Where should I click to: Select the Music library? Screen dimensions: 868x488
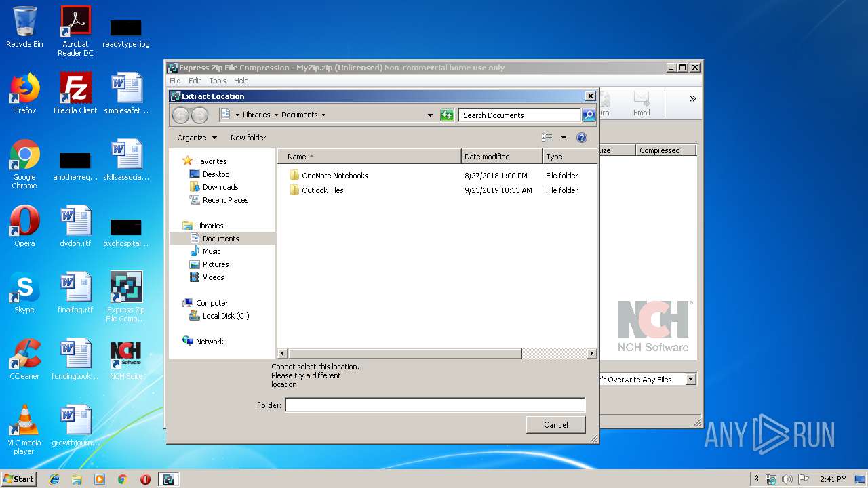205,251
